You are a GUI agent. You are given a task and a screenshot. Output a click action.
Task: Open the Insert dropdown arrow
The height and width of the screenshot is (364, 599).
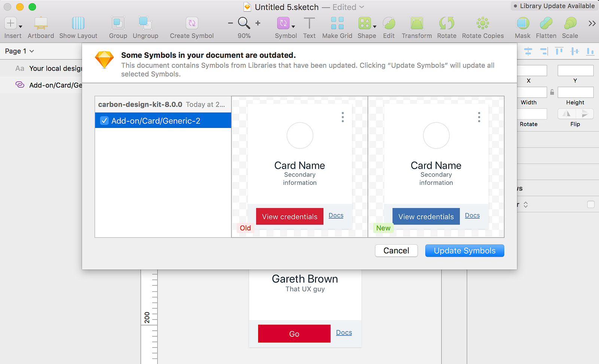pyautogui.click(x=21, y=27)
